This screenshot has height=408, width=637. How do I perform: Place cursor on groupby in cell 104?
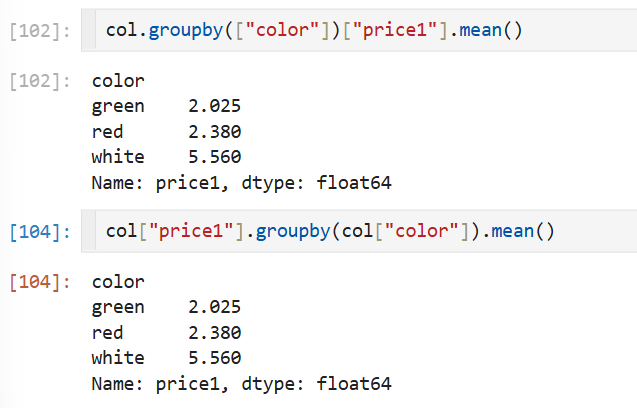(293, 232)
